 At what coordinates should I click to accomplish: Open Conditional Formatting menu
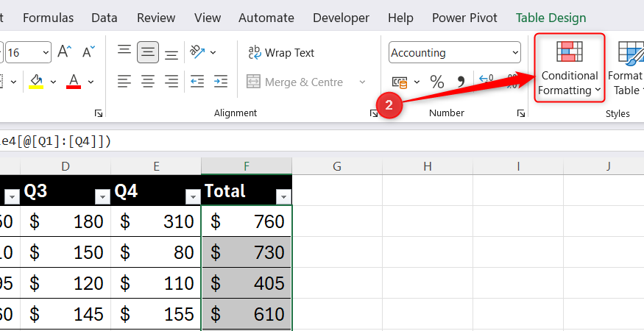click(569, 68)
